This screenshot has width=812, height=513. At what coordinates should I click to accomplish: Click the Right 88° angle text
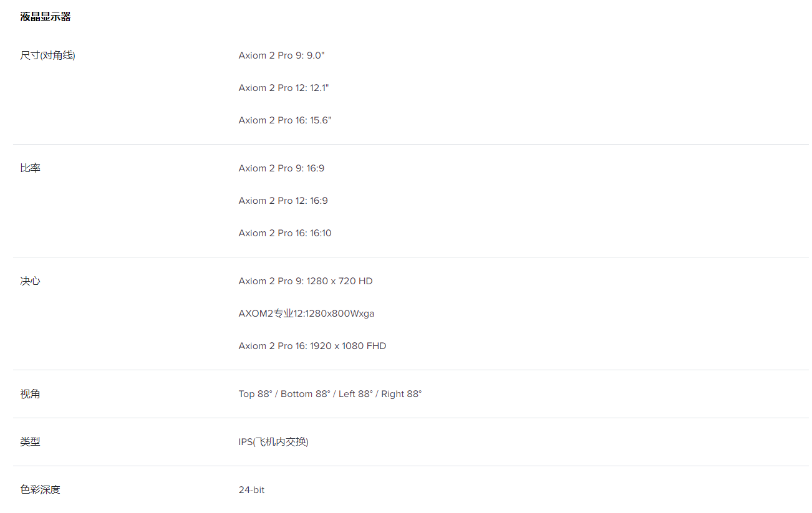(x=402, y=394)
